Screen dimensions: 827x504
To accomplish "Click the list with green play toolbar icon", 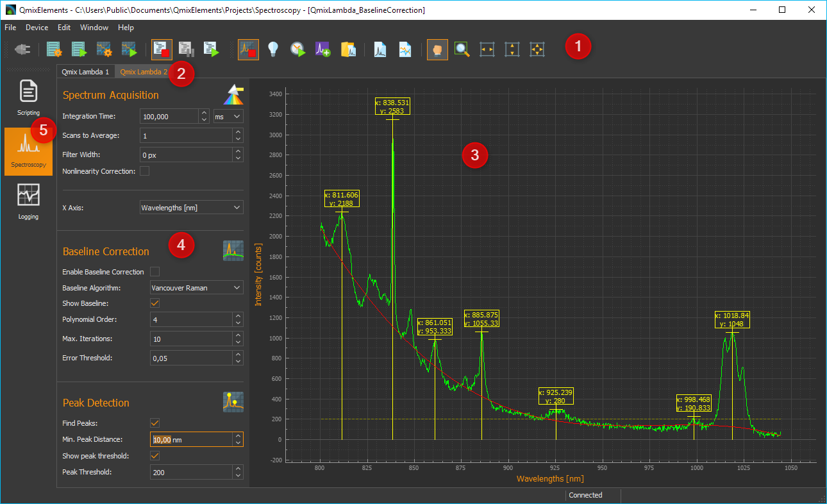I will 79,49.
